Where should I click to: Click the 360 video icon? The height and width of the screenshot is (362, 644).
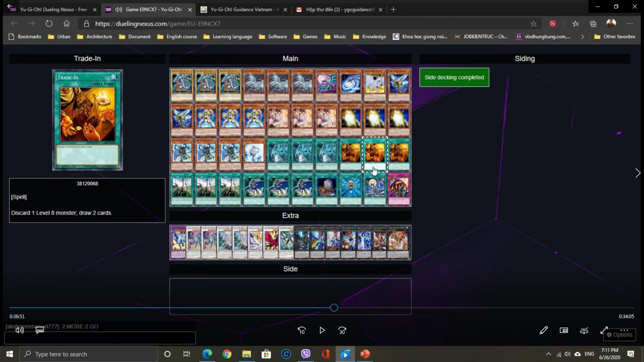point(584,331)
